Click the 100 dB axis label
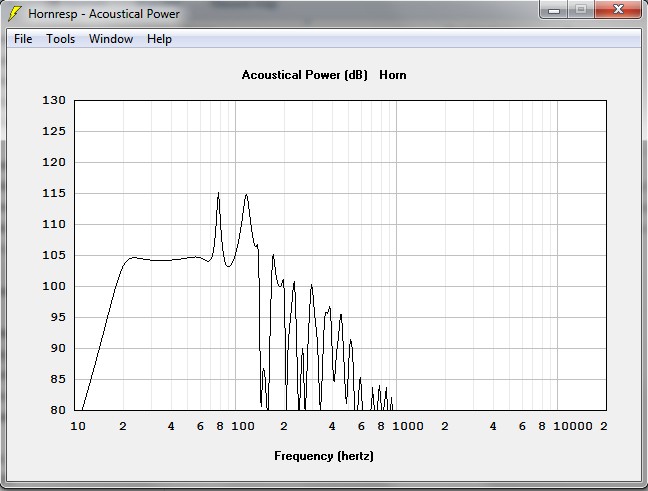The width and height of the screenshot is (648, 491). [x=54, y=286]
